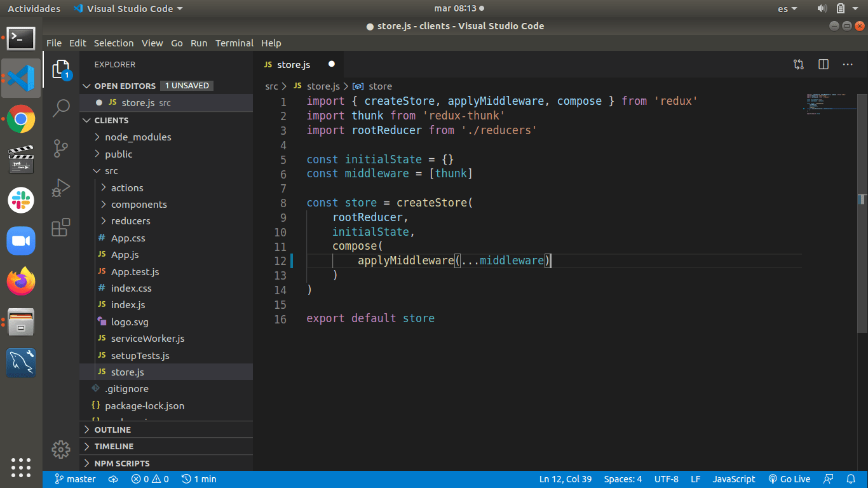Open the Extensions view icon
Image resolution: width=868 pixels, height=488 pixels.
pyautogui.click(x=61, y=227)
